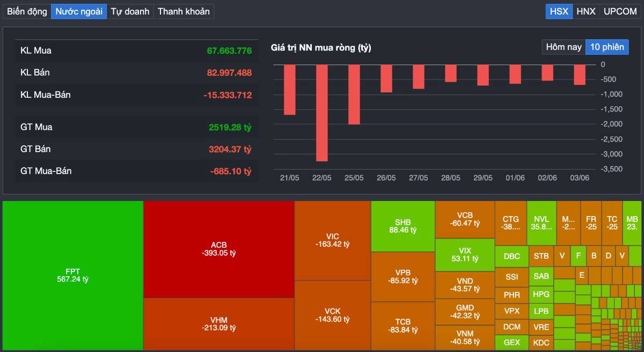The height and width of the screenshot is (352, 644).
Task: Click the GT Bán value 3204.37 tỷ
Action: 230,149
